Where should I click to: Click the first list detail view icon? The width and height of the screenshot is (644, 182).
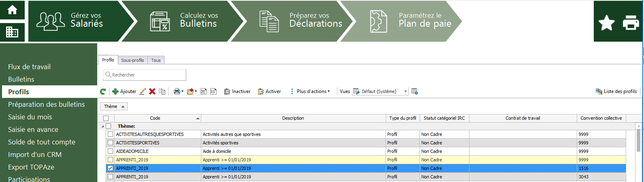tap(204, 91)
